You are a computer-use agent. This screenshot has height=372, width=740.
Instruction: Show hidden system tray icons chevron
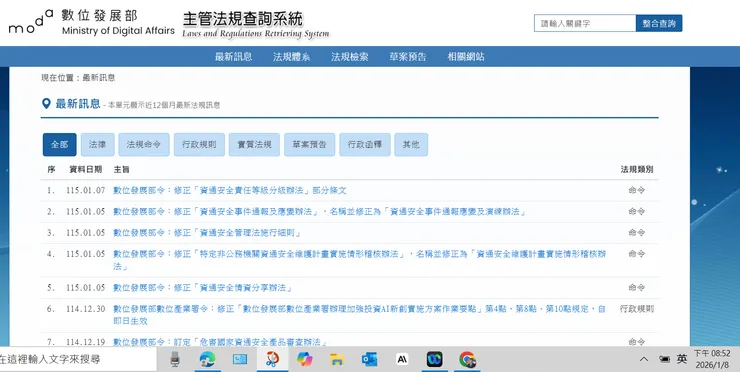tap(644, 360)
